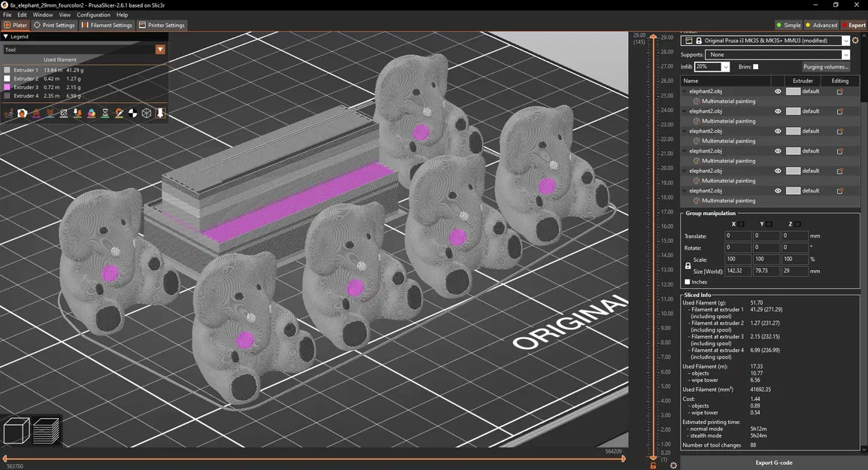Image resolution: width=868 pixels, height=470 pixels.
Task: Hide the sixth elephant2.obj with eye icon
Action: (778, 191)
